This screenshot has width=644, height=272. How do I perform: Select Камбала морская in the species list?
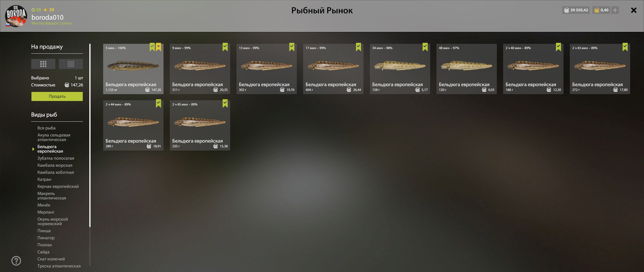pos(55,165)
